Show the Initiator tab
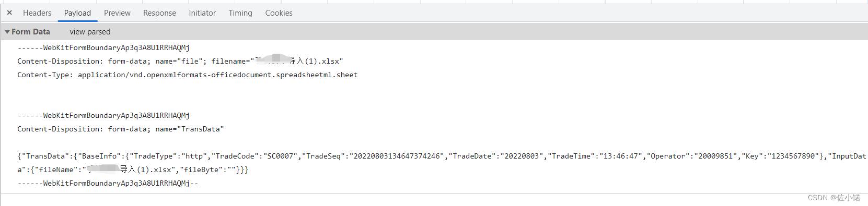868x206 pixels. tap(202, 13)
